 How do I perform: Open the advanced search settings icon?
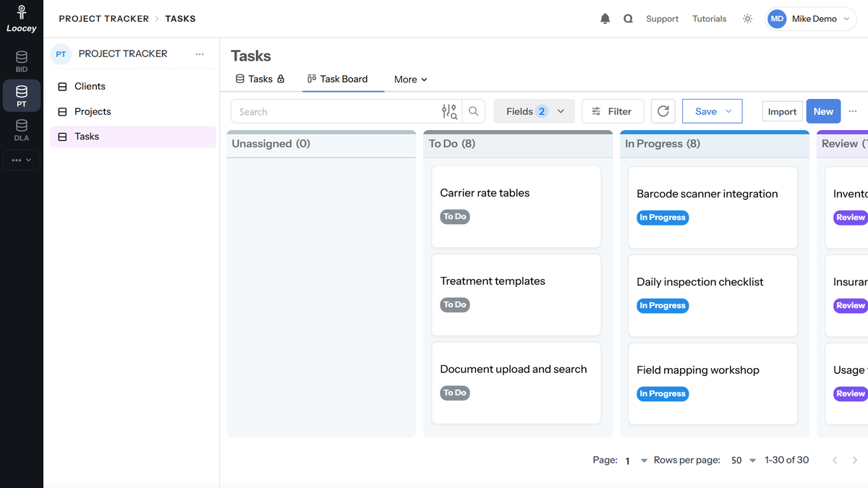click(449, 111)
